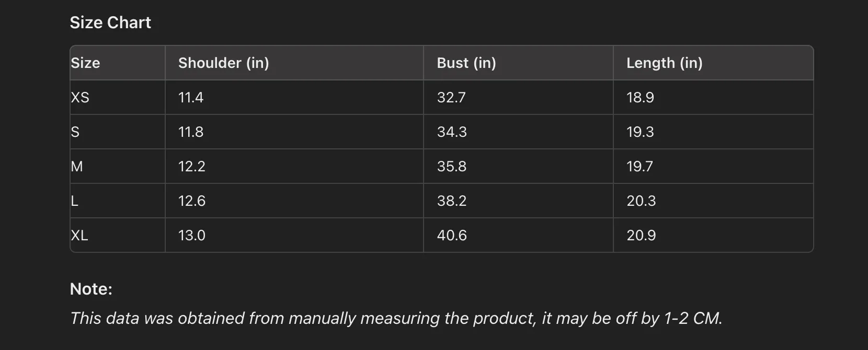This screenshot has width=868, height=350.
Task: Select the Size column header
Action: 85,63
